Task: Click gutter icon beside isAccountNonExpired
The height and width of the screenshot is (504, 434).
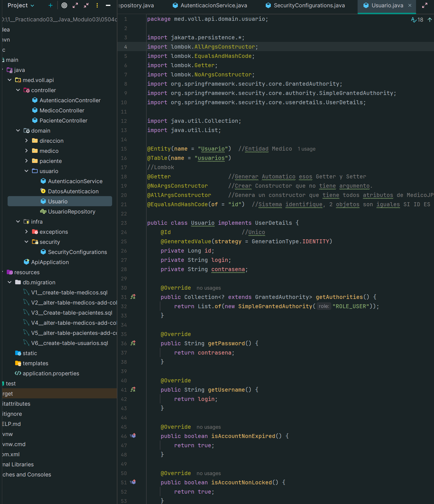Action: click(133, 436)
